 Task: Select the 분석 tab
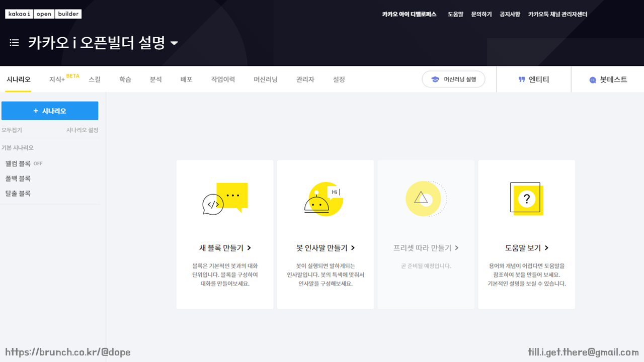156,79
